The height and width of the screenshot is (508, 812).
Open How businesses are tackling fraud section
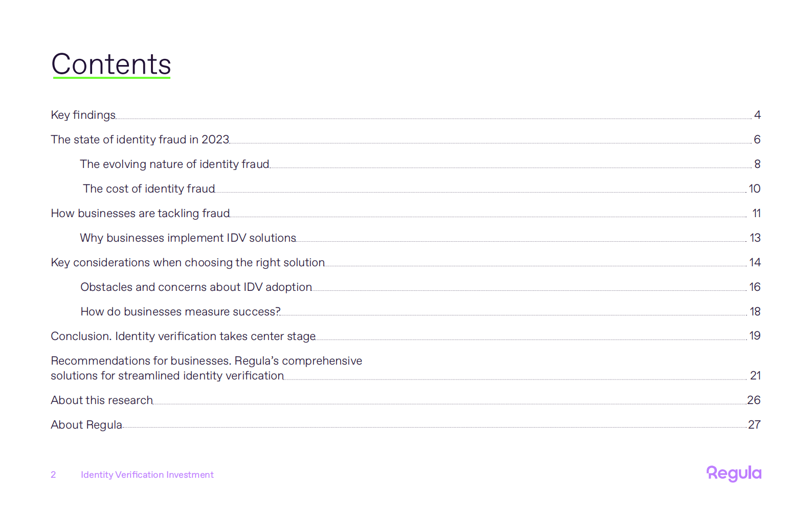140,214
